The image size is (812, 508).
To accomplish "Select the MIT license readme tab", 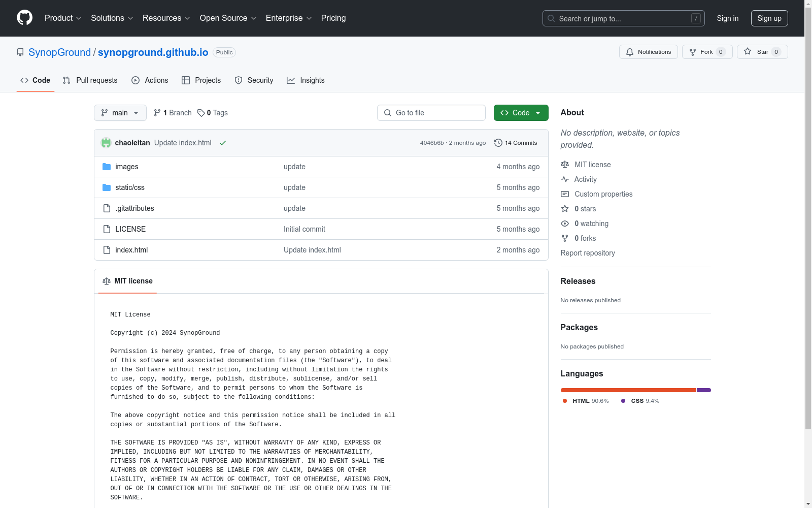I will tap(127, 281).
